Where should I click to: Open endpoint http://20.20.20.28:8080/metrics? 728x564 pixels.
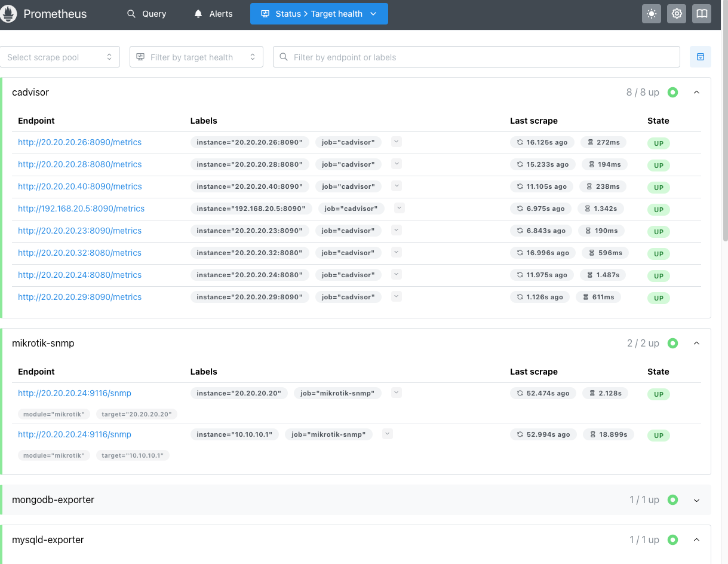pyautogui.click(x=79, y=164)
